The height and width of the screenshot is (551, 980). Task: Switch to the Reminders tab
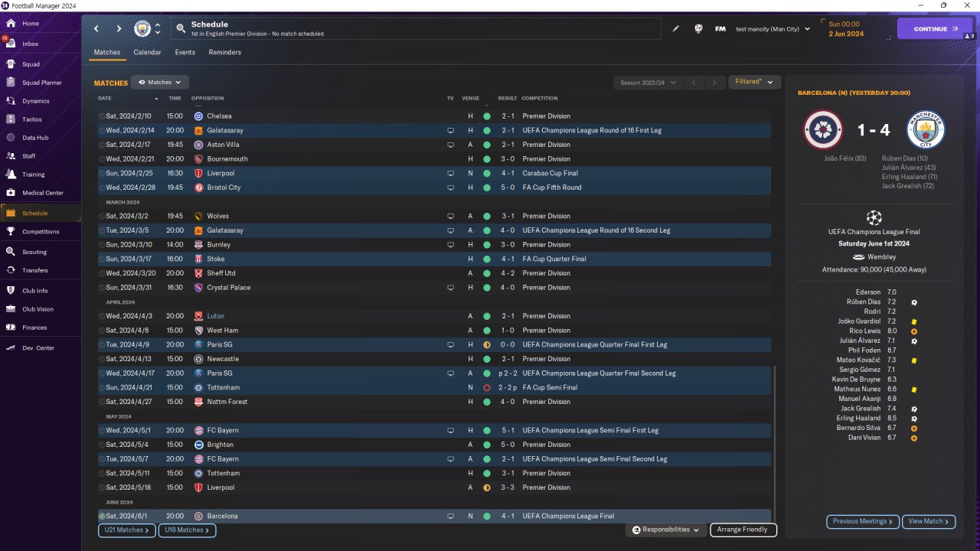[x=224, y=53]
